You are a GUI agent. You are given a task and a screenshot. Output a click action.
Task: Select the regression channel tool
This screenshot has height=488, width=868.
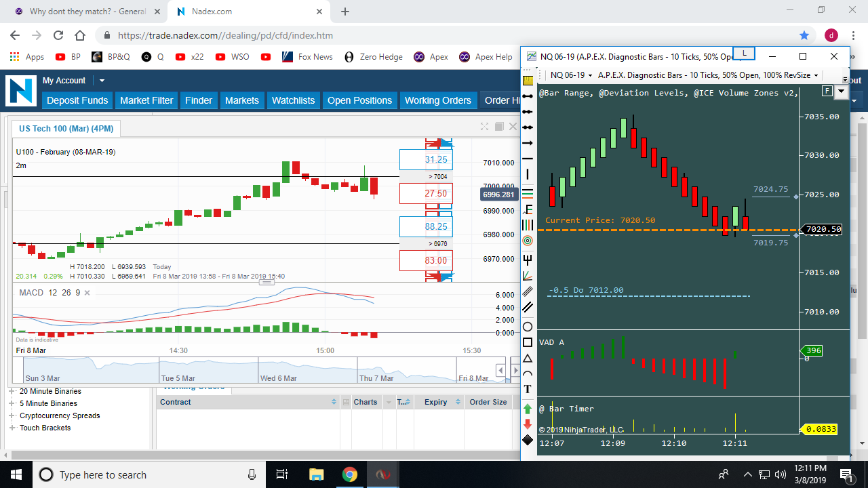click(x=528, y=291)
